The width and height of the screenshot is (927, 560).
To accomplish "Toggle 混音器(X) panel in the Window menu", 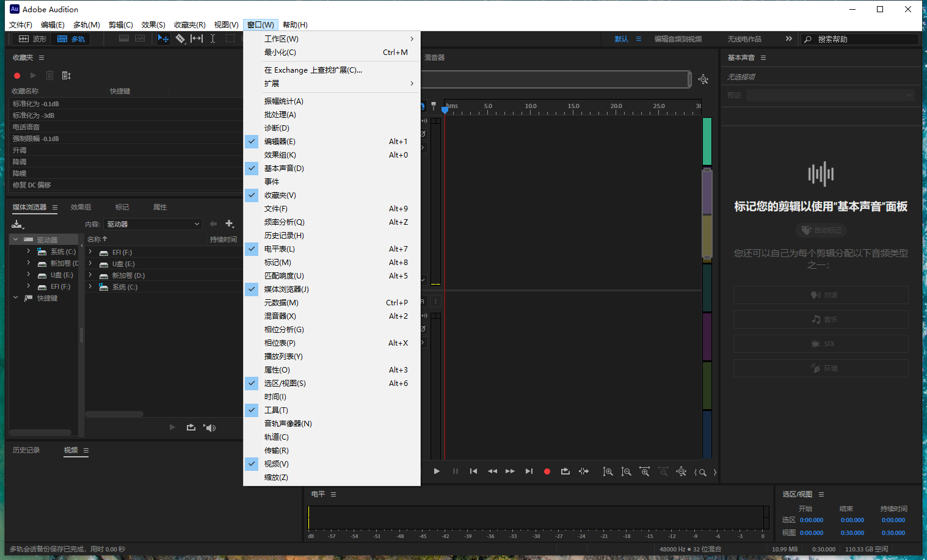I will pyautogui.click(x=280, y=316).
